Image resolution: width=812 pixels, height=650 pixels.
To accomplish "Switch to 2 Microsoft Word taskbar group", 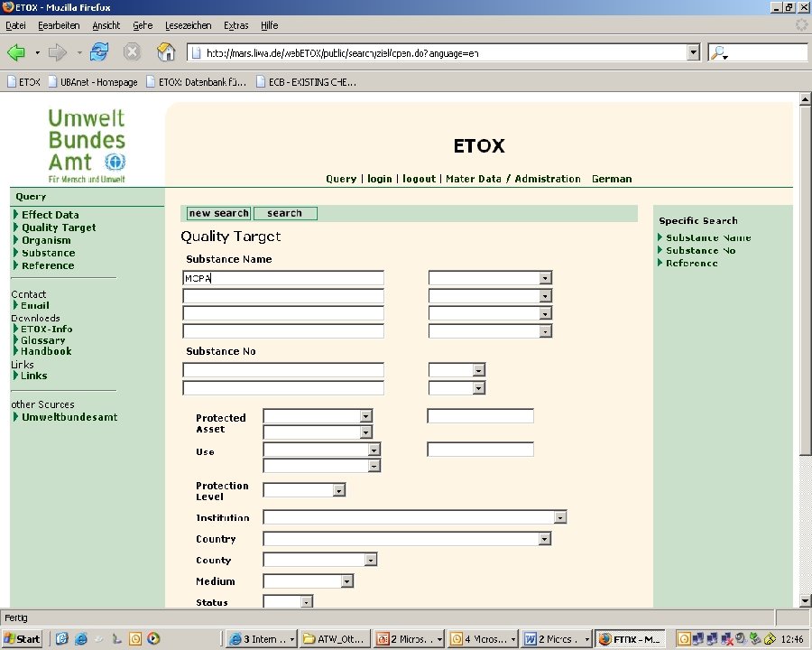I will tap(556, 639).
